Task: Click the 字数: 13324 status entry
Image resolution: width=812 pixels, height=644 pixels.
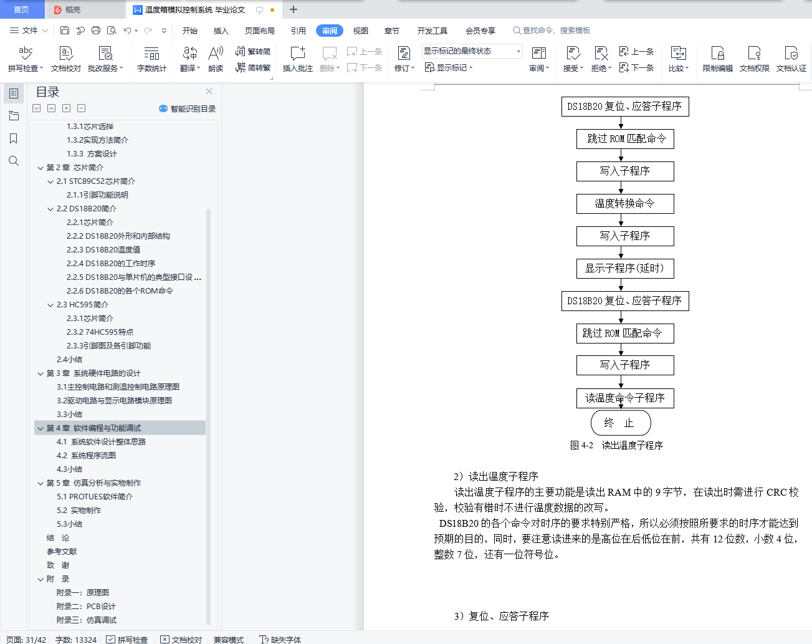Action: 76,640
